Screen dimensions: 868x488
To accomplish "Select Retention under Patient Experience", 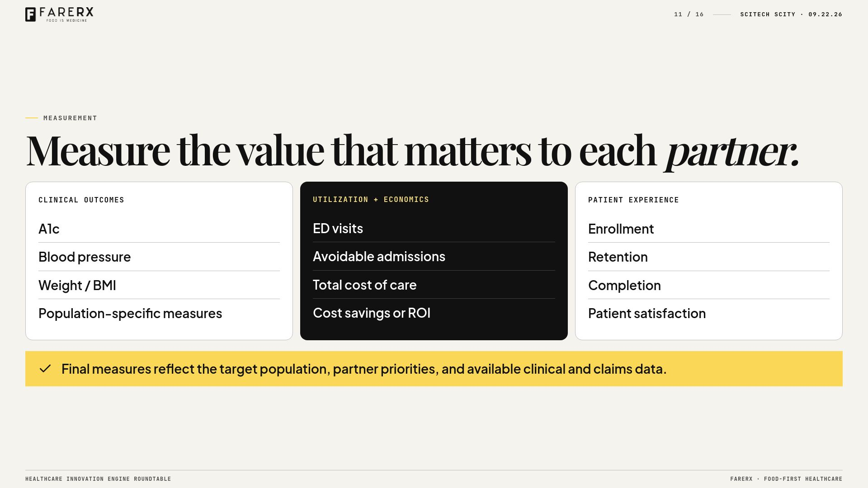I will pos(708,257).
